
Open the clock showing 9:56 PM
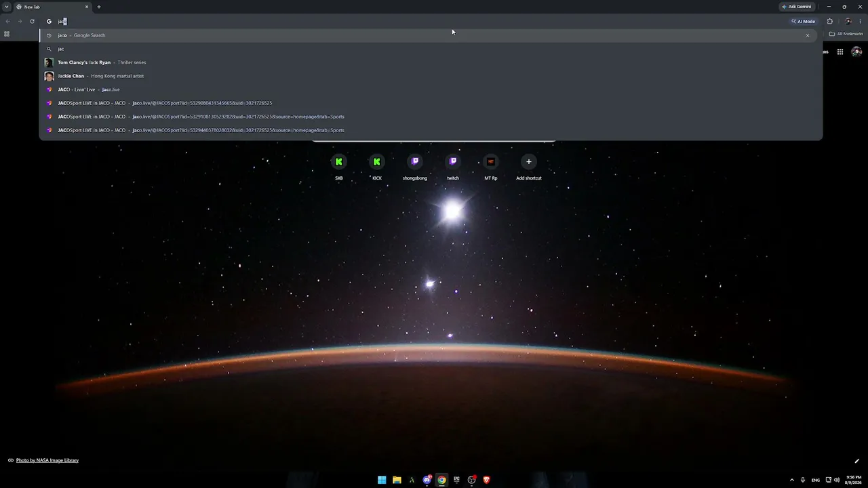[x=854, y=480]
